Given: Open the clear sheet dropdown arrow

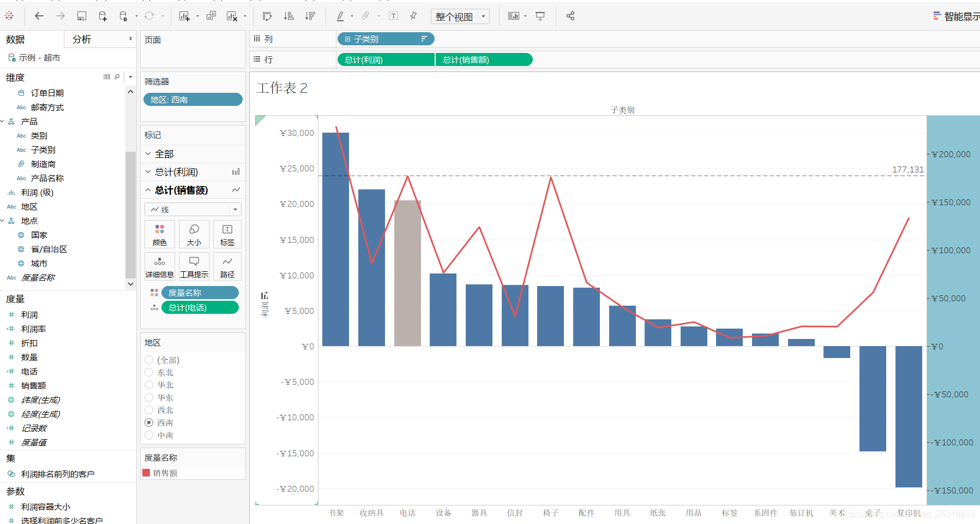Looking at the screenshot, I should coord(245,16).
